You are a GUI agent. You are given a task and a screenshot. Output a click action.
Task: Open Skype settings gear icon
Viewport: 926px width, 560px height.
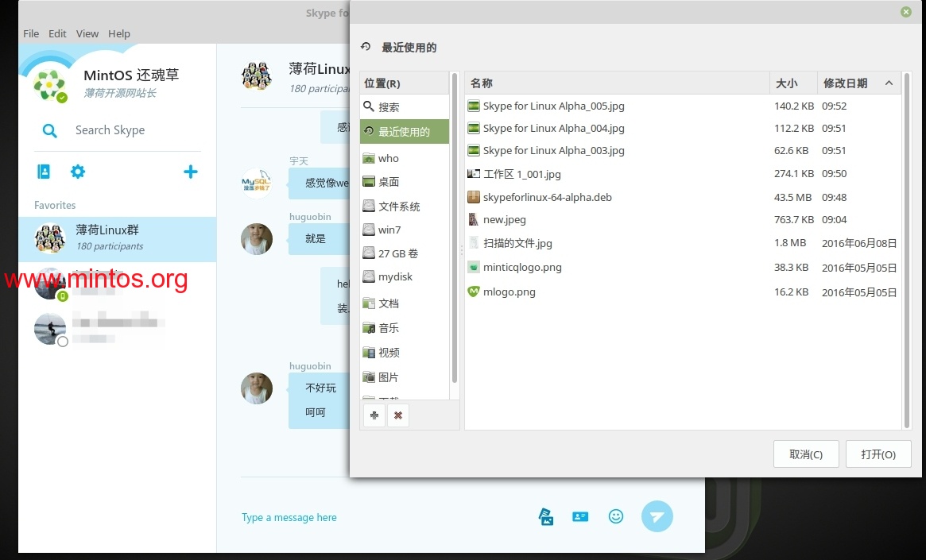point(78,172)
